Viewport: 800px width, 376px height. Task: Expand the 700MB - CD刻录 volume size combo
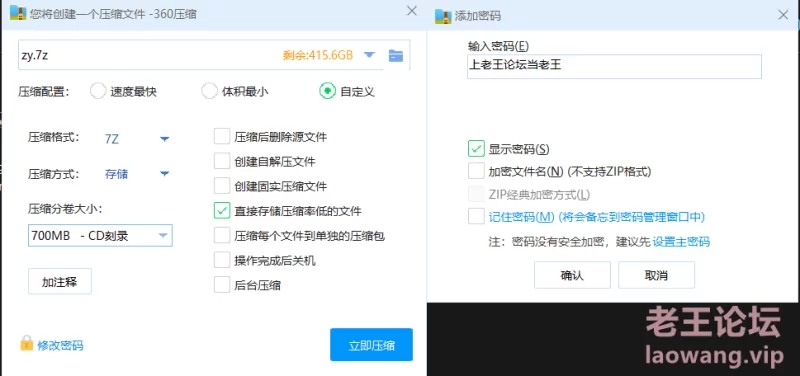tap(101, 235)
